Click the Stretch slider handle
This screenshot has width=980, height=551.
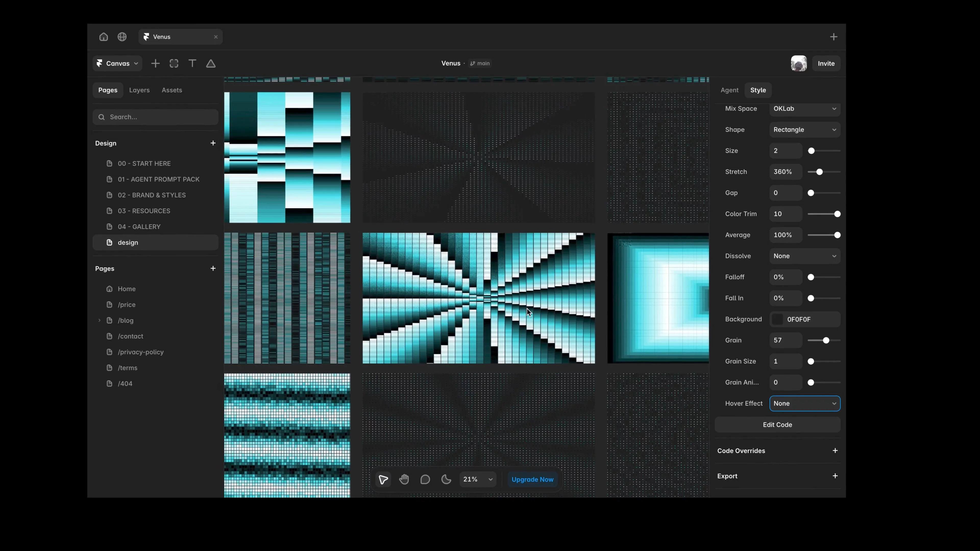pyautogui.click(x=819, y=172)
